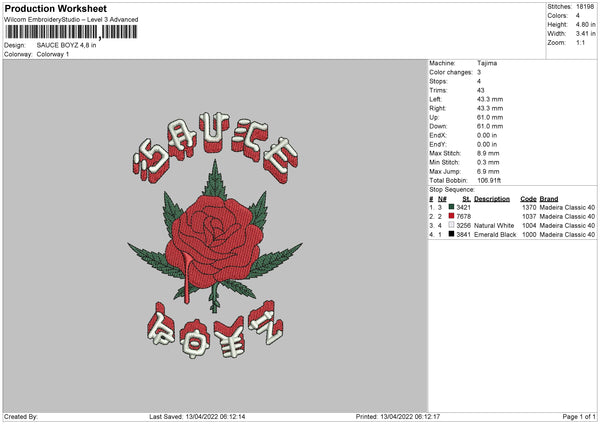Click the BOYZ lettering in the design
600x424 pixels.
tap(215, 330)
